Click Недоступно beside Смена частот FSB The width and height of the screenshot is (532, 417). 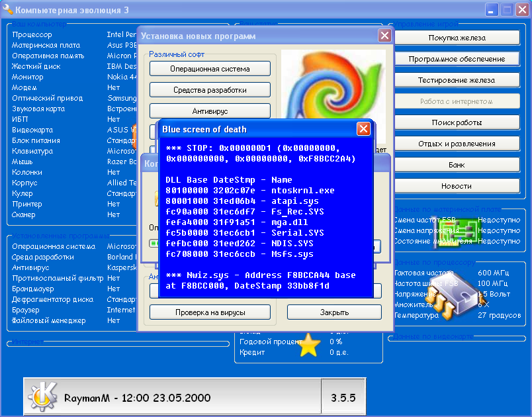point(499,220)
